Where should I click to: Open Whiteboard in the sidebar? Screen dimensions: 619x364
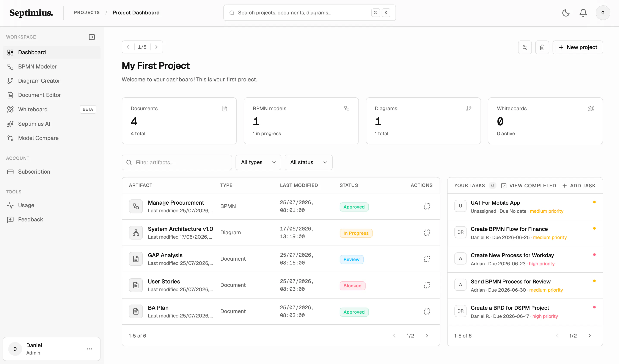[x=52, y=109]
